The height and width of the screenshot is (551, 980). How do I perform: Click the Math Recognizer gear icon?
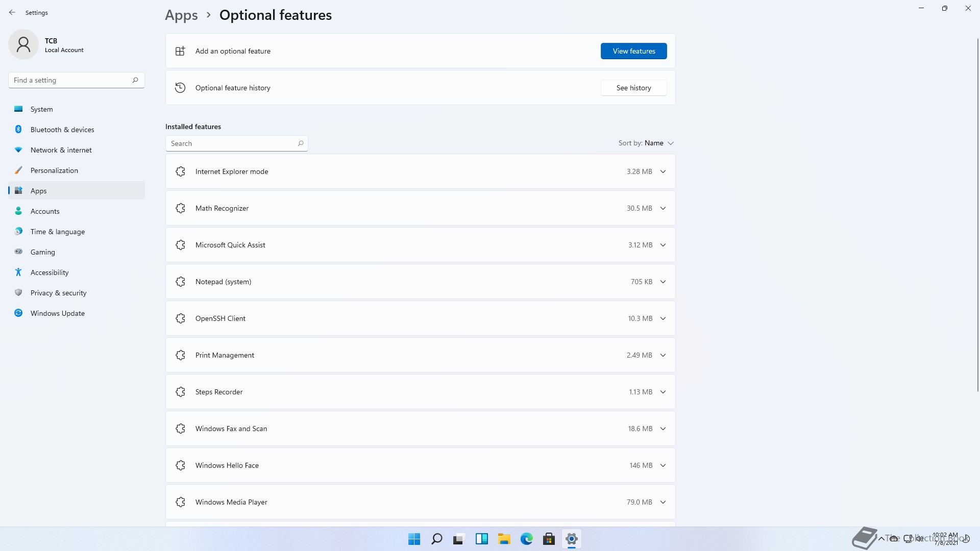pyautogui.click(x=180, y=208)
